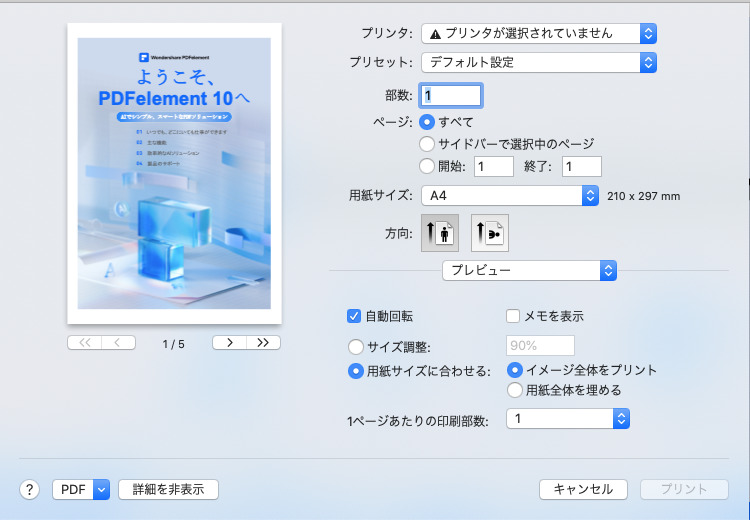Select portrait orientation icon
The image size is (750, 520).
pyautogui.click(x=440, y=233)
